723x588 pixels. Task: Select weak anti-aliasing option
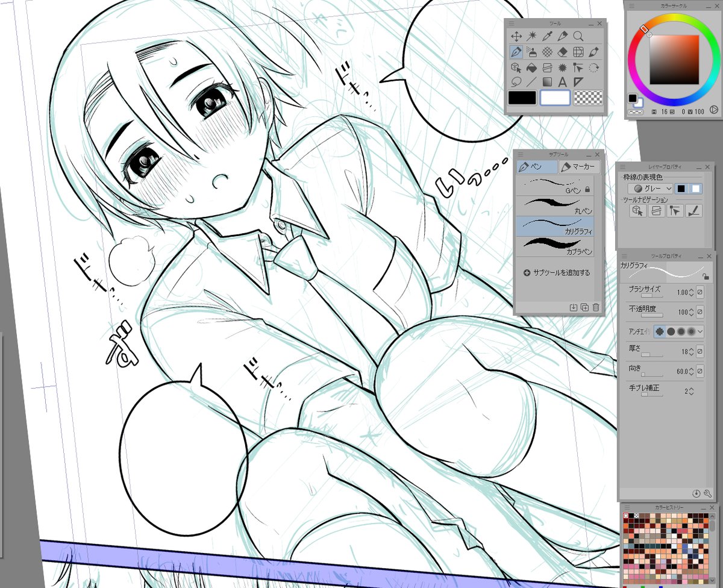671,331
